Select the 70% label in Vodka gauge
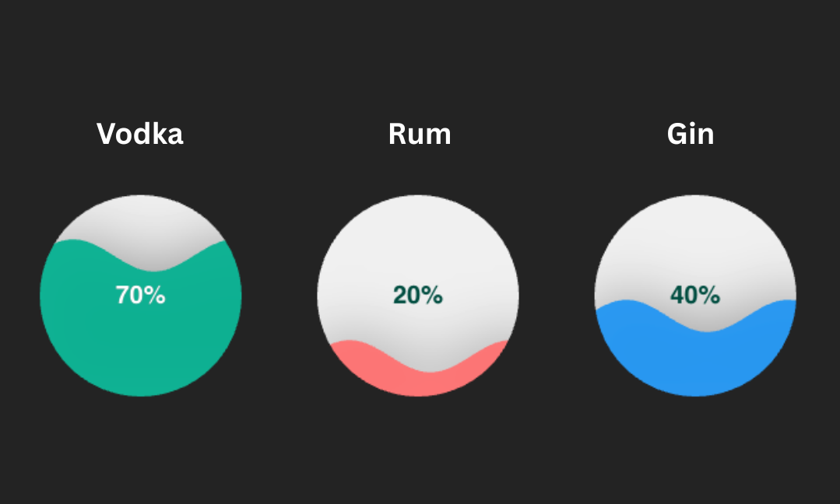 pos(140,295)
